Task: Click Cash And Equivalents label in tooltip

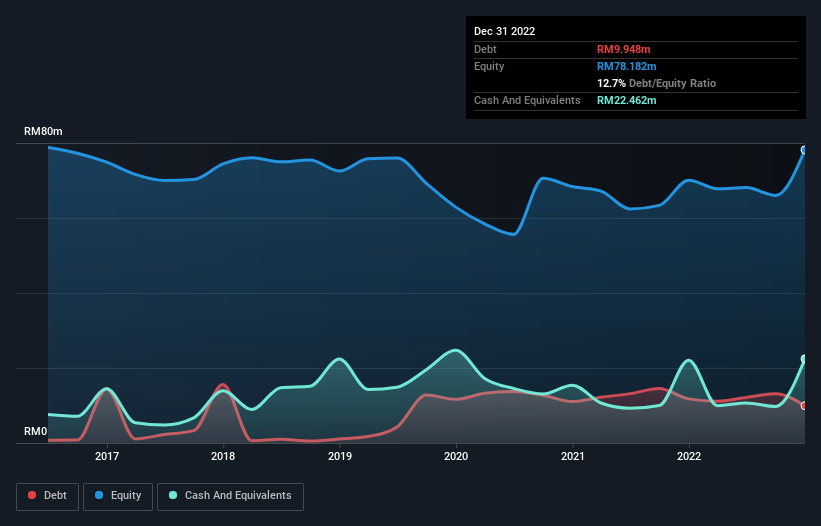Action: (527, 100)
